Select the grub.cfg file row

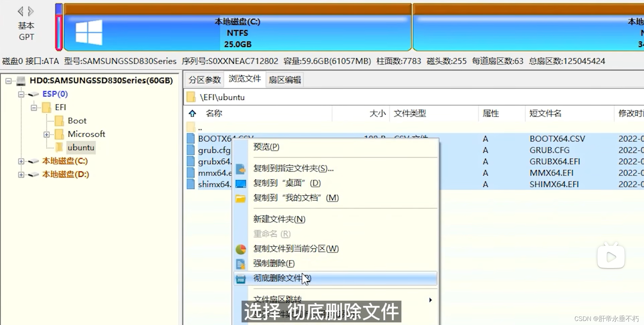coord(214,150)
